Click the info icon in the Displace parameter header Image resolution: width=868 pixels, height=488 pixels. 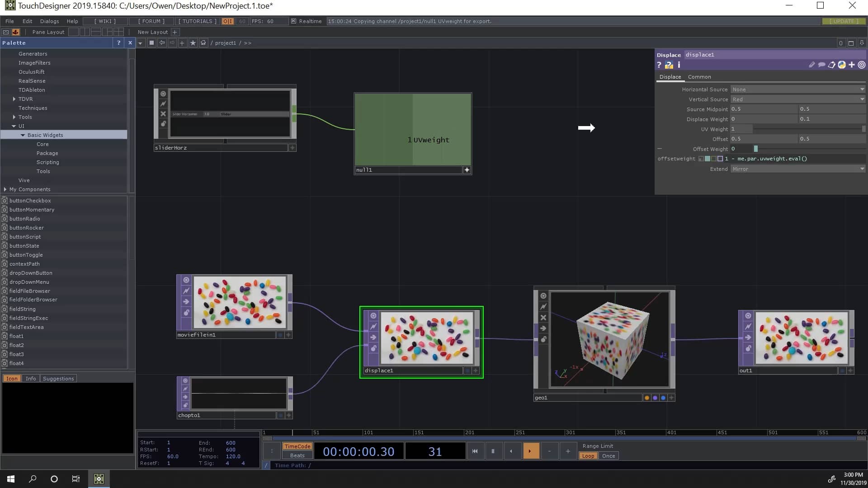[679, 65]
